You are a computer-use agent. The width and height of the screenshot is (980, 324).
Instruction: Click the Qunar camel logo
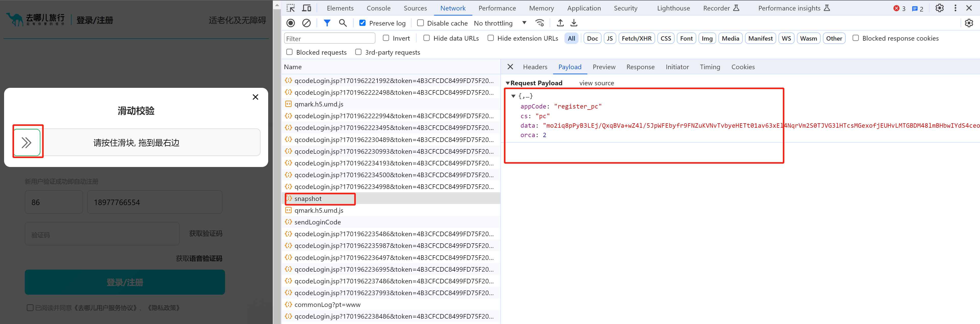coord(15,19)
